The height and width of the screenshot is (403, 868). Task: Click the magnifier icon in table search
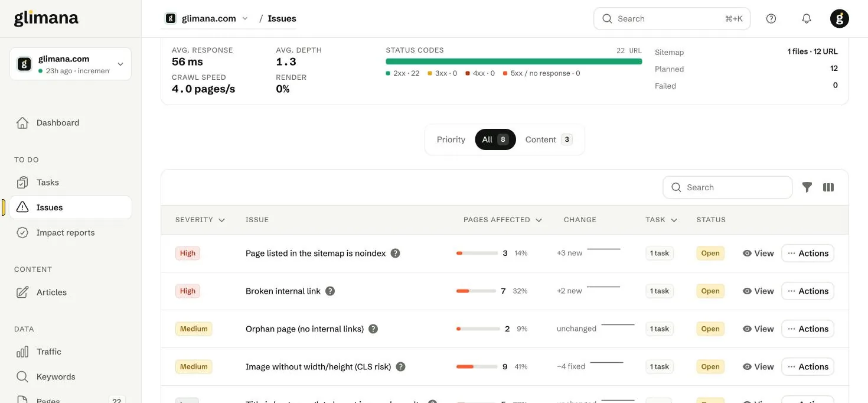click(677, 187)
